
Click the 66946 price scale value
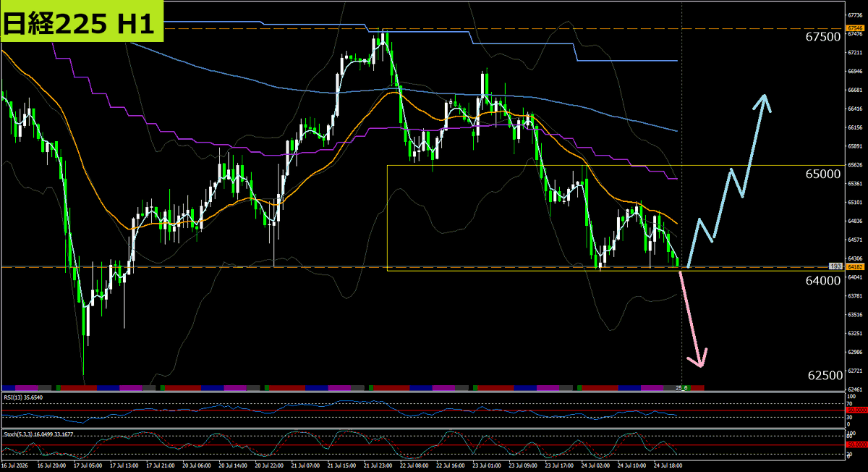pos(855,72)
